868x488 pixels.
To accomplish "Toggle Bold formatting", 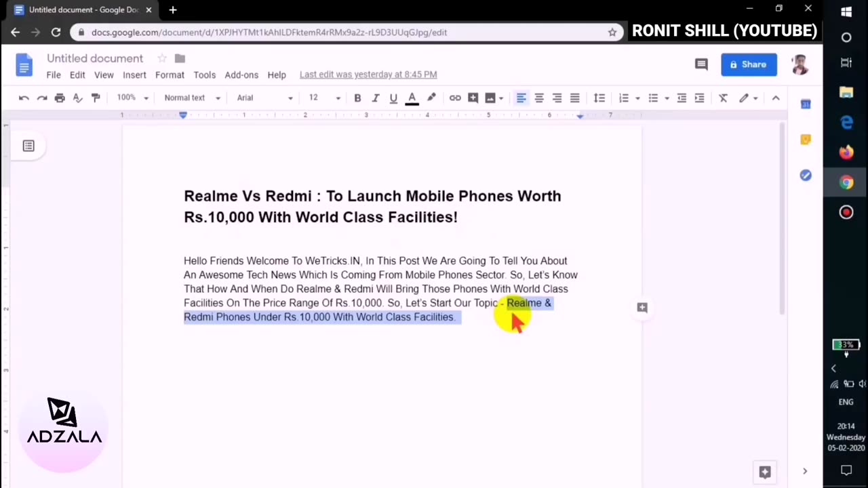I will click(357, 98).
